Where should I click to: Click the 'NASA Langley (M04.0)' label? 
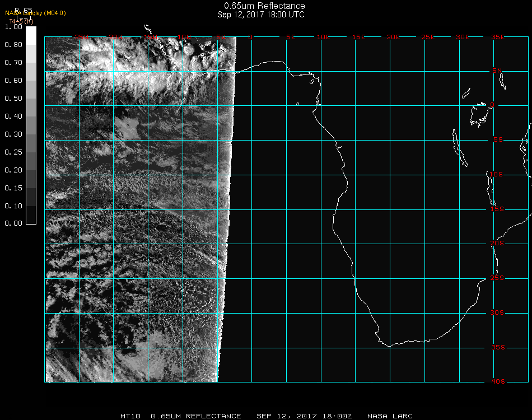35,13
